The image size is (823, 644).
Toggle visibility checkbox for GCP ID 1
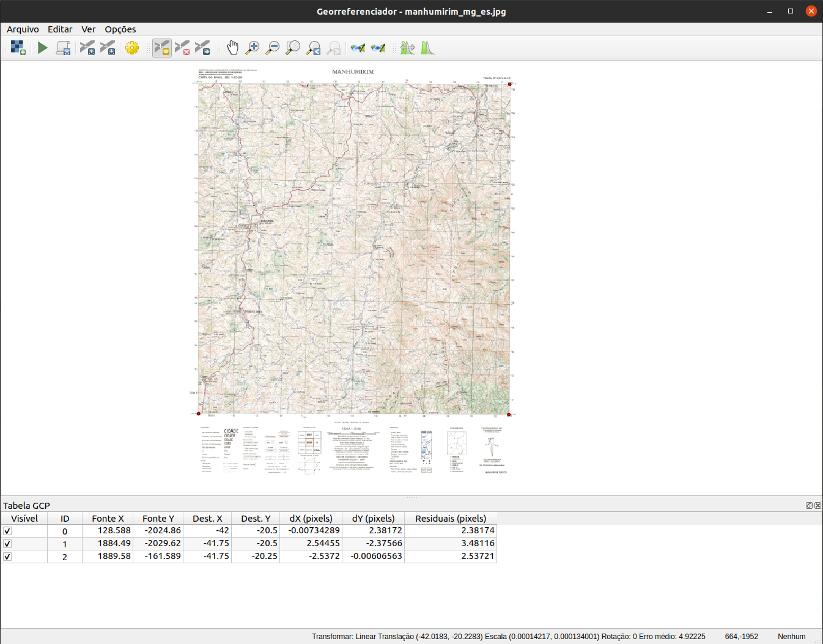point(7,544)
